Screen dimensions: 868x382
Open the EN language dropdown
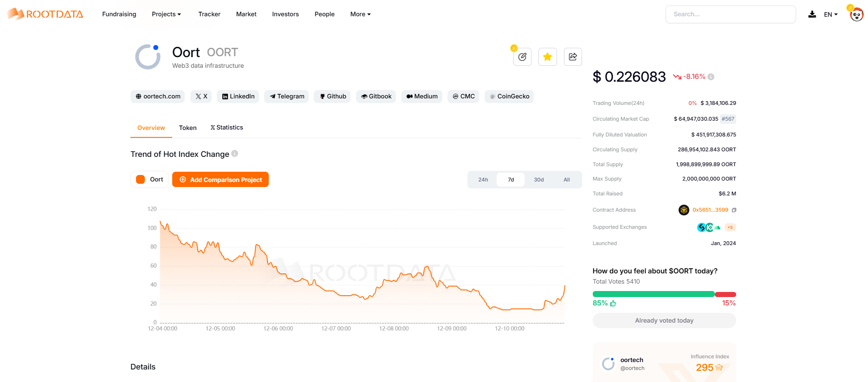click(831, 14)
